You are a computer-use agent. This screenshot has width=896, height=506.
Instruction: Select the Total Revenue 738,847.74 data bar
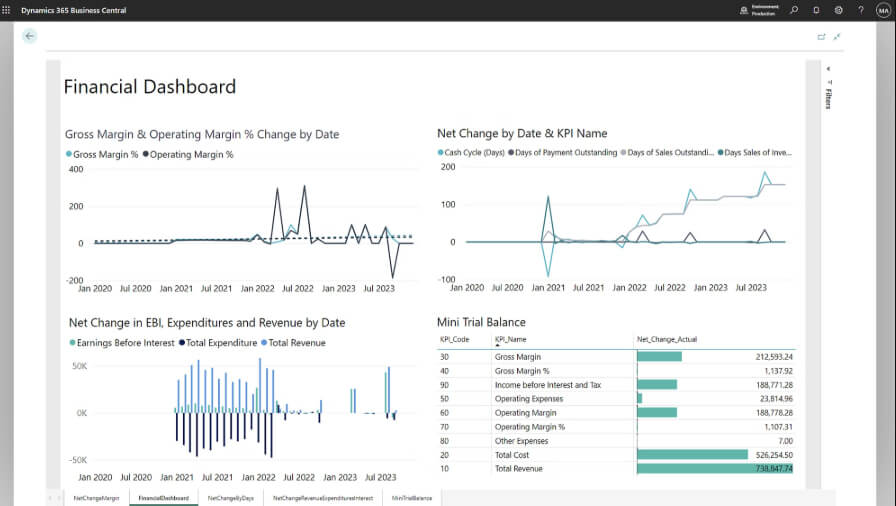tap(715, 468)
